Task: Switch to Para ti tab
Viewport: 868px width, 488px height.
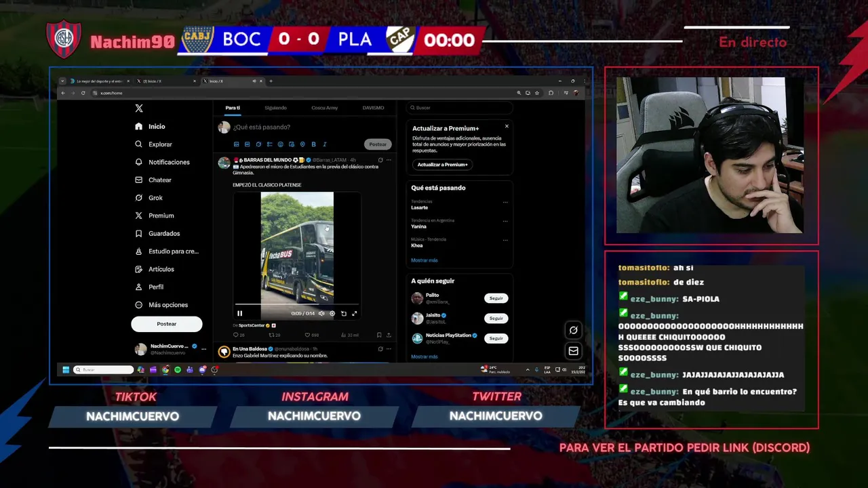Action: coord(233,108)
